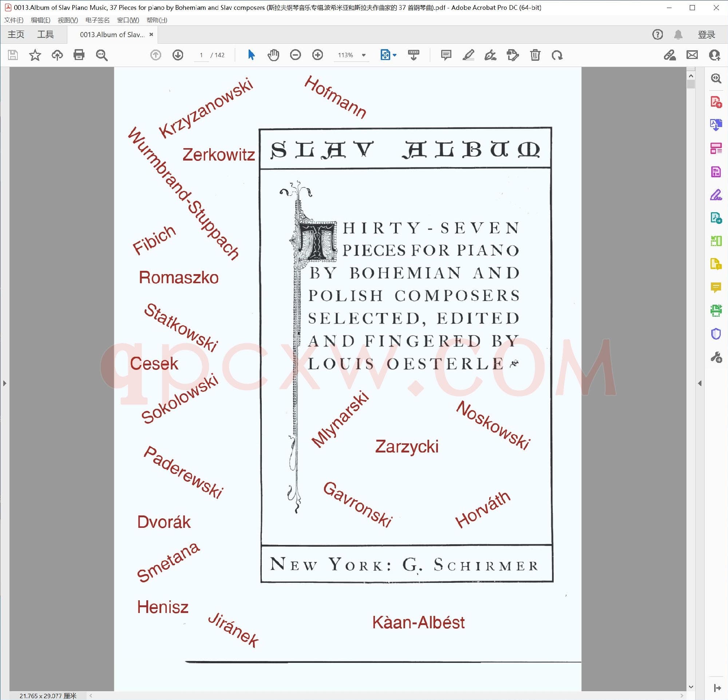
Task: Click the add sticky note comment icon
Action: tap(446, 55)
